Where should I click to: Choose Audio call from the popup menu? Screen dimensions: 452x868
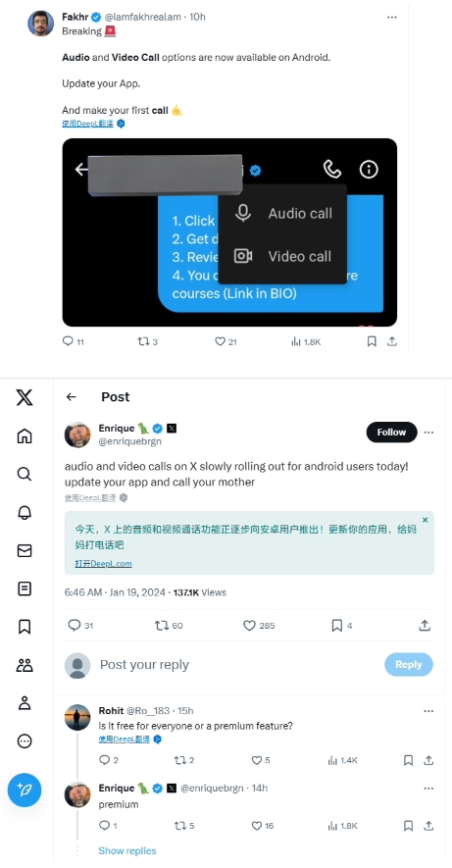click(x=283, y=213)
